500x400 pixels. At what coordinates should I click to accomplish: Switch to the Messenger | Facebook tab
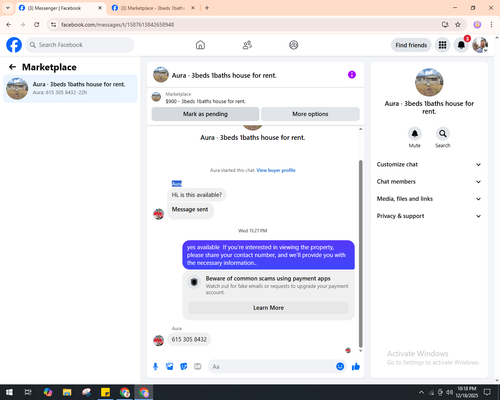point(57,8)
